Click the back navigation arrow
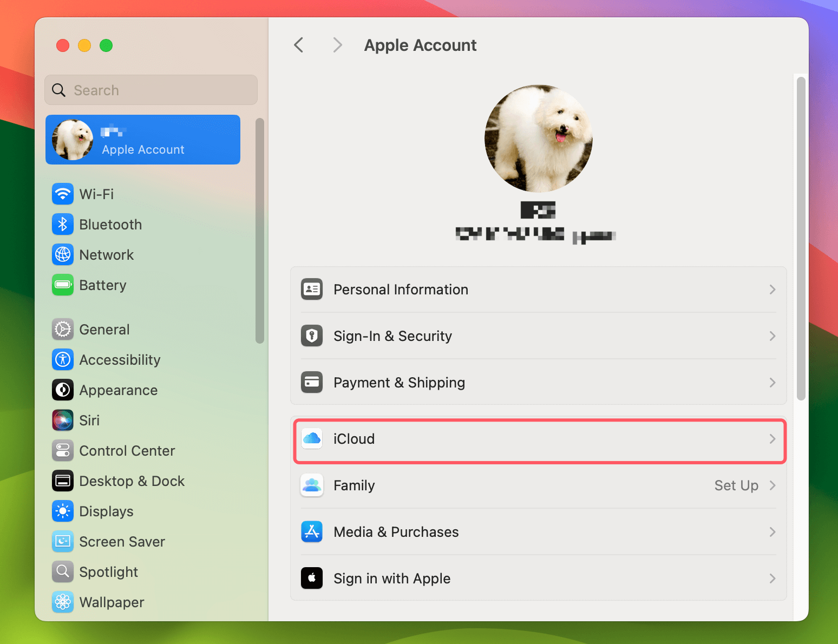Screen dimensions: 838x644 coord(298,45)
